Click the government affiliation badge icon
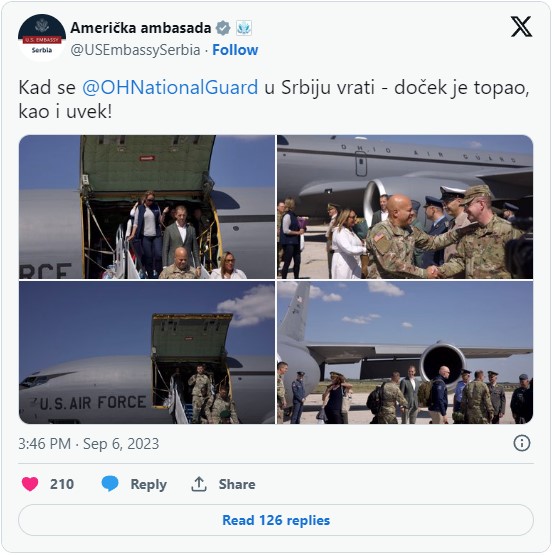Viewport: 555px width, 556px height. tap(244, 28)
